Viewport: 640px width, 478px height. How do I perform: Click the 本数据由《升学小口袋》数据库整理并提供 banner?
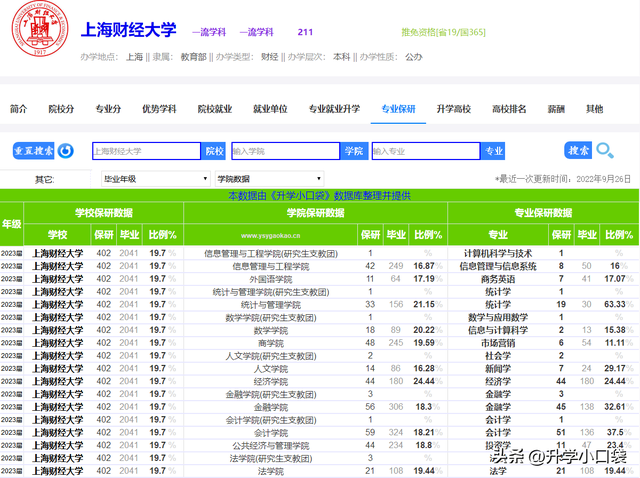[x=319, y=196]
